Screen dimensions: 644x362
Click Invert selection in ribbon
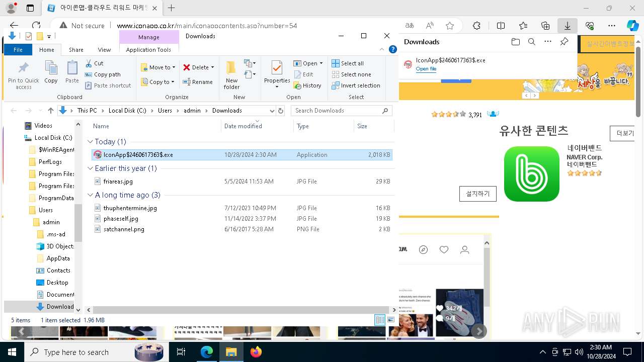coord(356,85)
